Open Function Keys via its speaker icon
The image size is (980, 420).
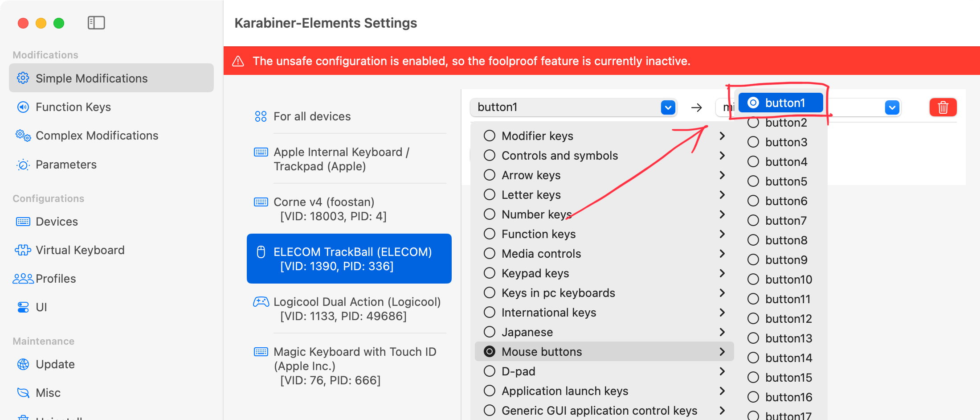pyautogui.click(x=23, y=107)
